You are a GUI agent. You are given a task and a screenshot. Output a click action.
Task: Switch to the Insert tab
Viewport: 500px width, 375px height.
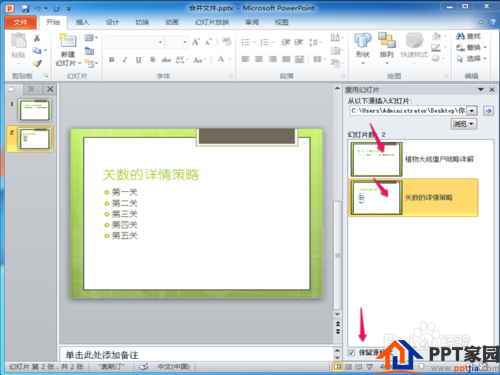82,22
